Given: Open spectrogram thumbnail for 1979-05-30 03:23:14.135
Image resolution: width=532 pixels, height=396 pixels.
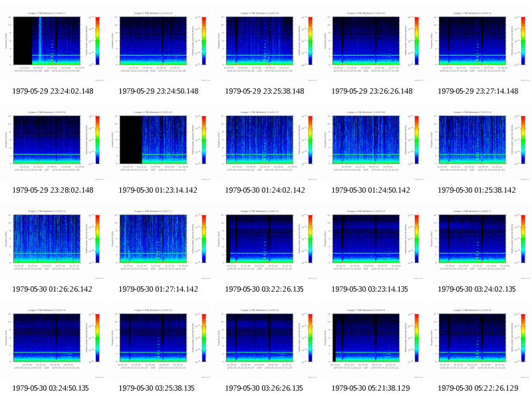Looking at the screenshot, I should pos(372,243).
